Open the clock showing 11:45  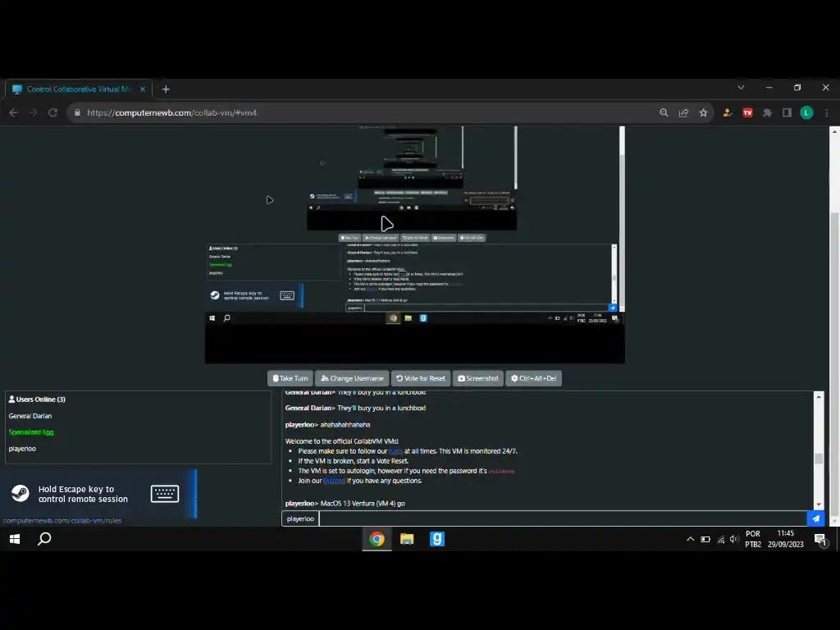click(x=785, y=539)
